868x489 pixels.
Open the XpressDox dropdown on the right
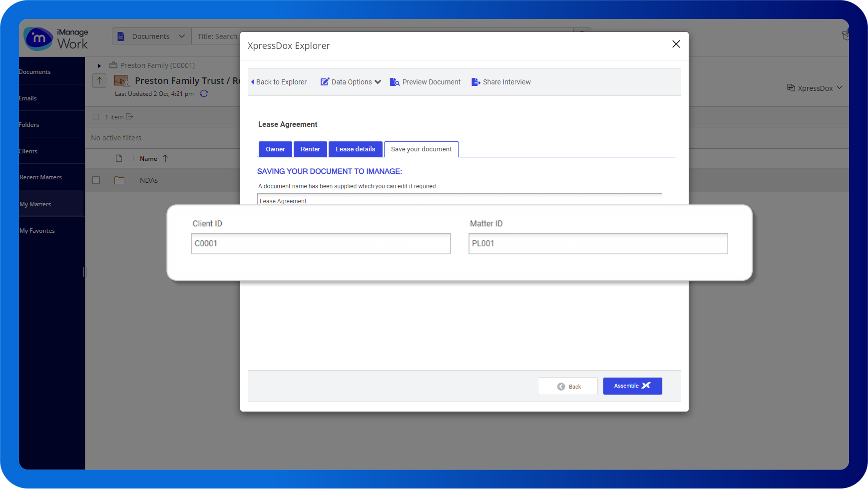pos(815,88)
